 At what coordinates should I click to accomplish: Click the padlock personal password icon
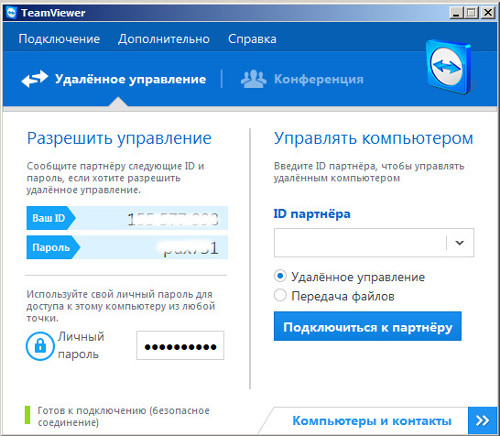40,346
